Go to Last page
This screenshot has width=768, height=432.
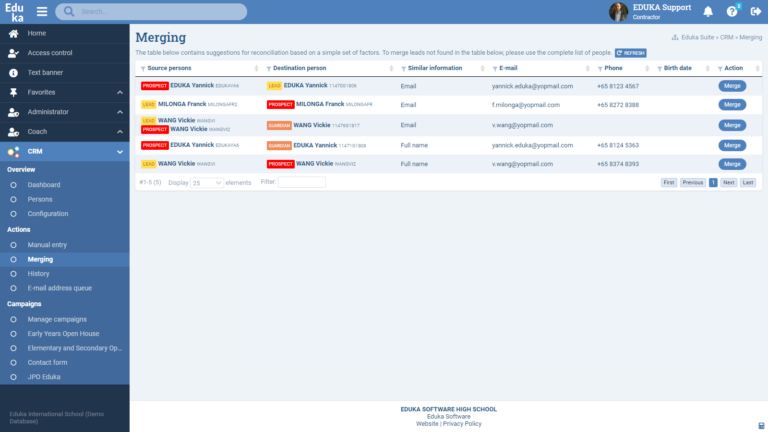[747, 183]
